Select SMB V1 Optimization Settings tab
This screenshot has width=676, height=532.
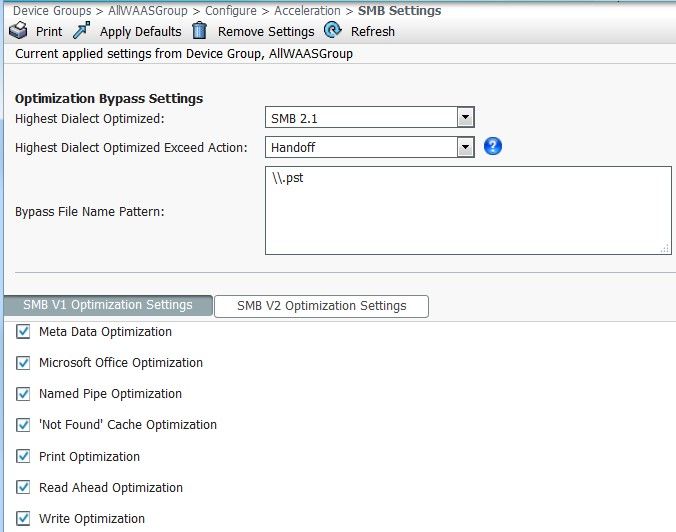coord(108,306)
